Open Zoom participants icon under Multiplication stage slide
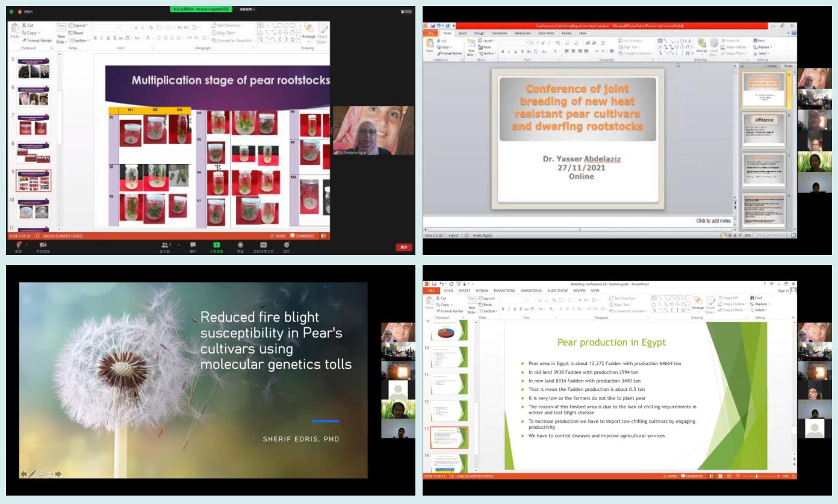Screen dimensions: 838x504 coord(166,245)
